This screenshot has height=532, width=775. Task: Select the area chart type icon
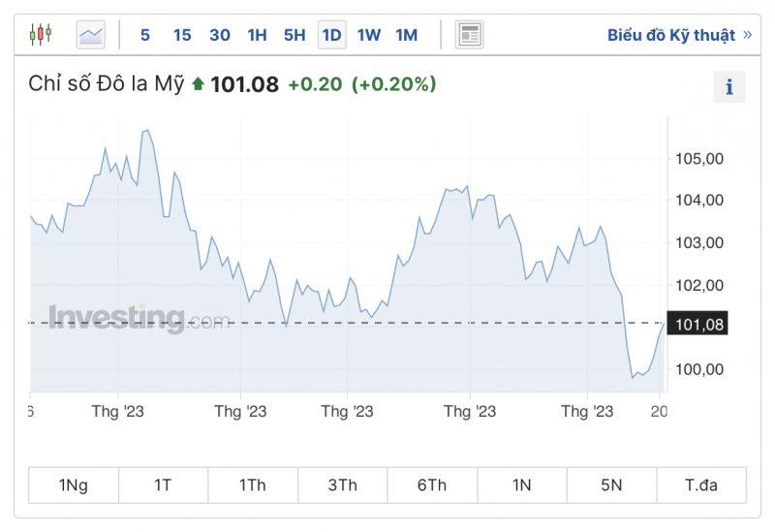91,36
